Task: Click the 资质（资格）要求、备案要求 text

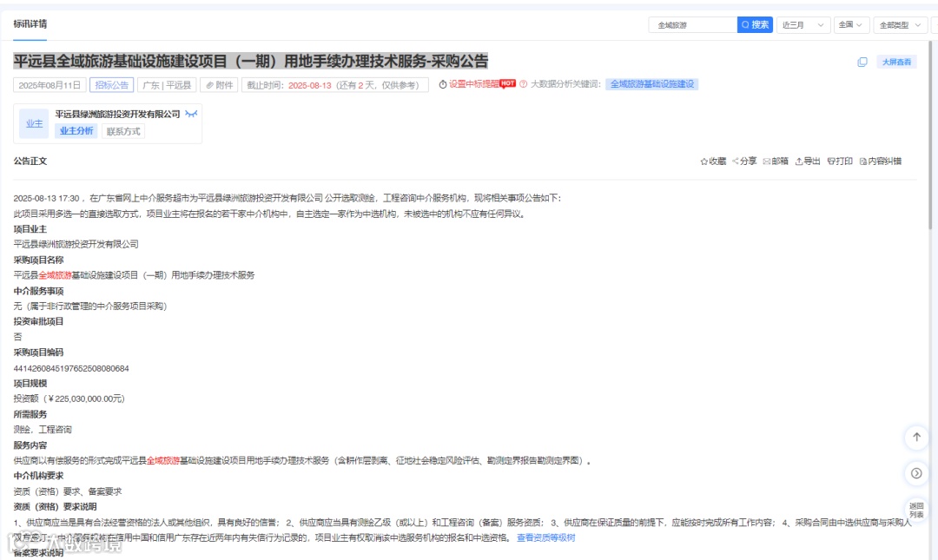Action: click(68, 491)
